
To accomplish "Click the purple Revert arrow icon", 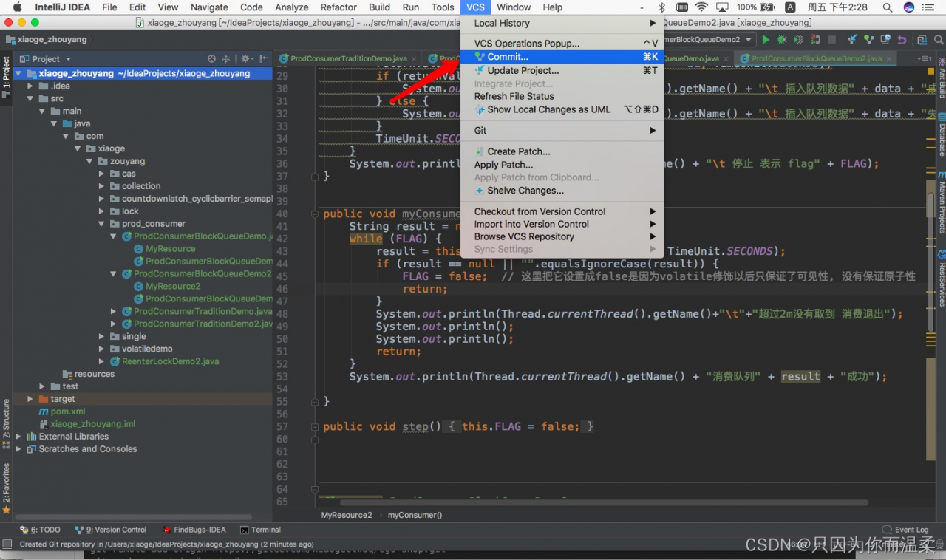I will click(x=902, y=40).
